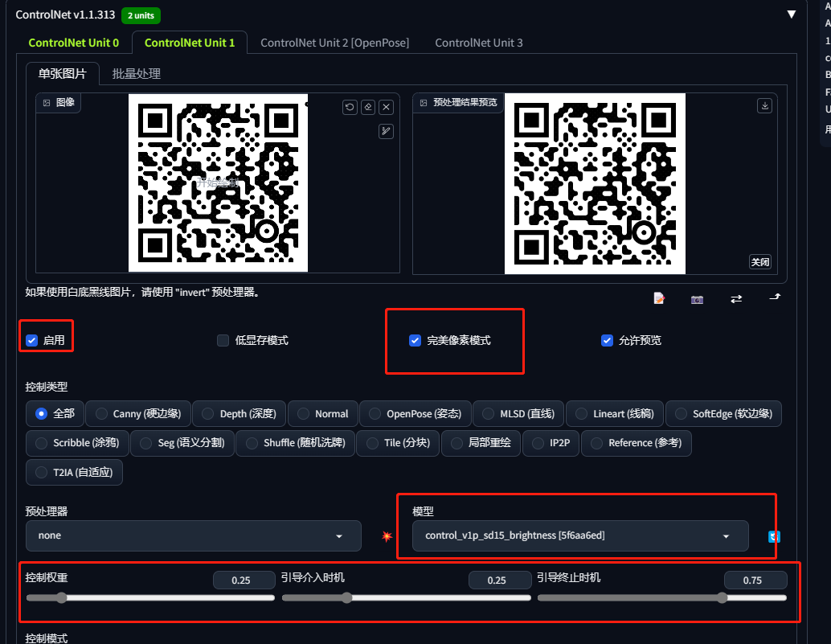The height and width of the screenshot is (644, 831).
Task: Adjust the 控制权重 slider
Action: click(x=150, y=598)
